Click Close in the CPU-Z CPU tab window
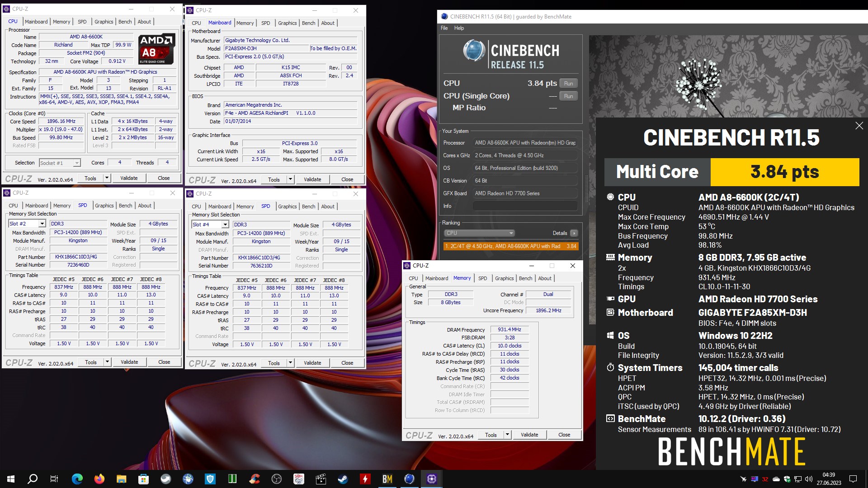868x488 pixels. (x=164, y=178)
